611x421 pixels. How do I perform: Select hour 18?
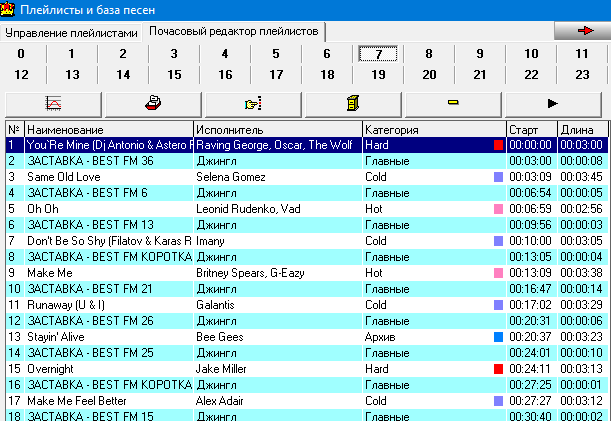pyautogui.click(x=327, y=74)
